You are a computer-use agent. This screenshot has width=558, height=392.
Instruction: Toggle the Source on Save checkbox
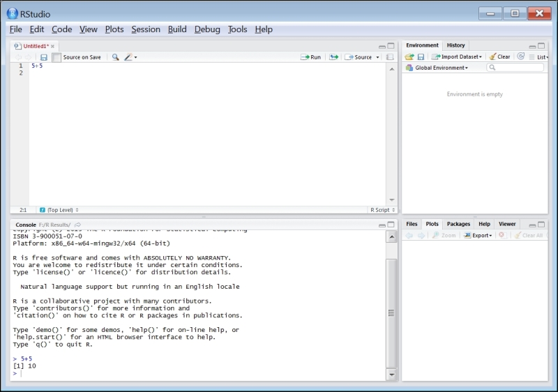pos(56,57)
